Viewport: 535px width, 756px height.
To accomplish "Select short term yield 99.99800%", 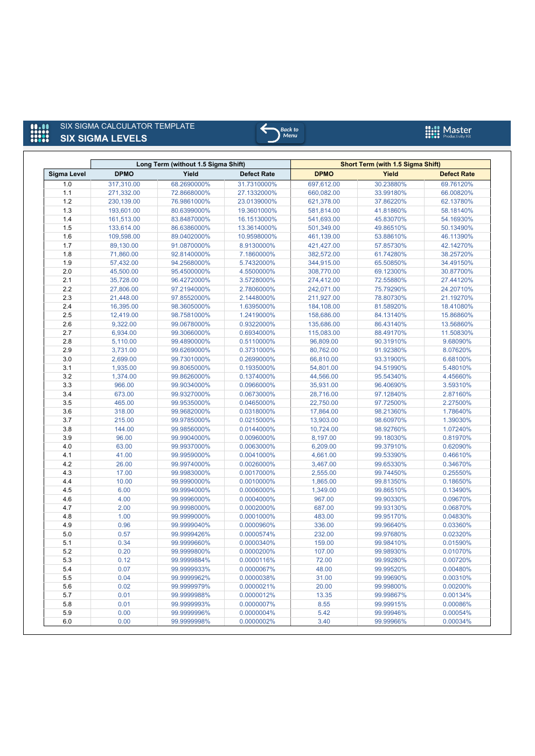I will click(391, 586).
